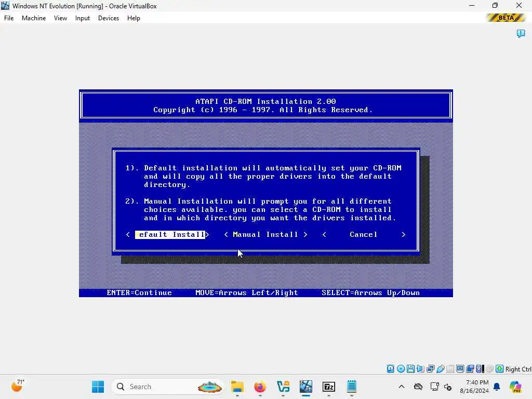Select the Manual Install option
This screenshot has height=399, width=532.
(x=265, y=234)
